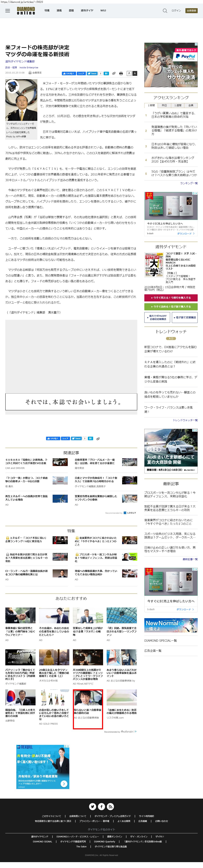Switch text size to the dark A button

(135, 73)
